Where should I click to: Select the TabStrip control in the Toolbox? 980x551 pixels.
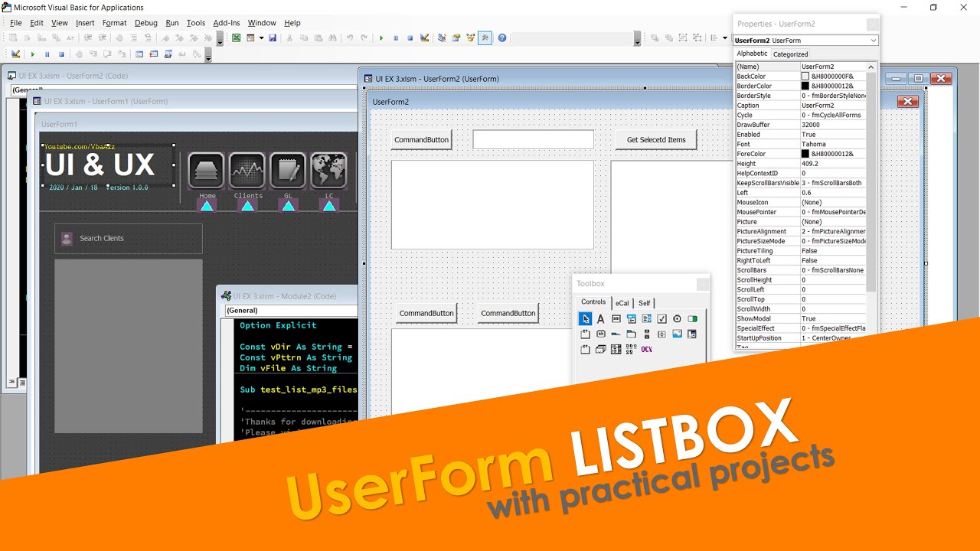[x=616, y=334]
